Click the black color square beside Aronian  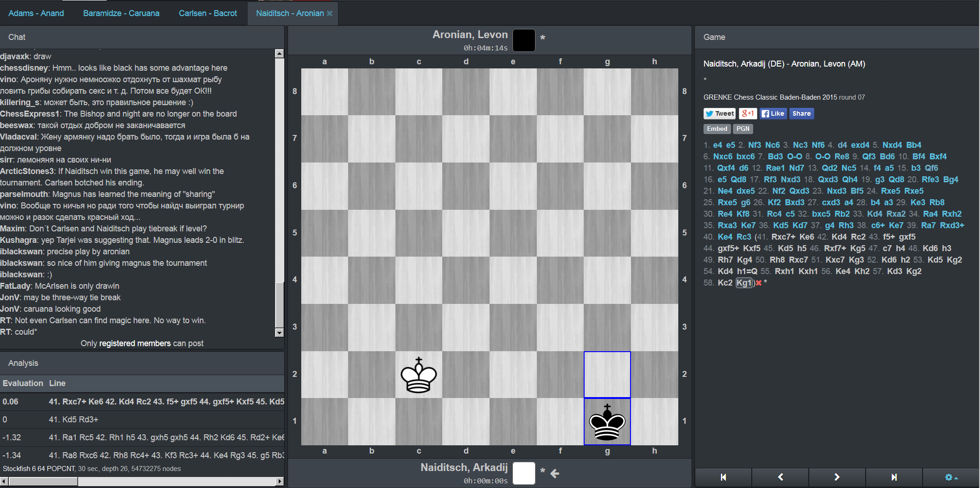click(x=524, y=40)
